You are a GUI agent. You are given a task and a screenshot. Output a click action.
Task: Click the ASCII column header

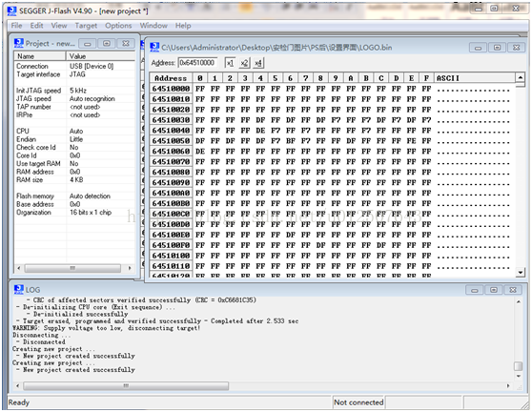coord(474,78)
